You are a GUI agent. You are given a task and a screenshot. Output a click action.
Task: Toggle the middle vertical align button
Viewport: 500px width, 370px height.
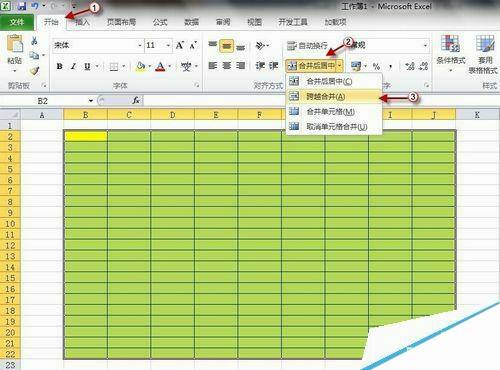pos(226,46)
